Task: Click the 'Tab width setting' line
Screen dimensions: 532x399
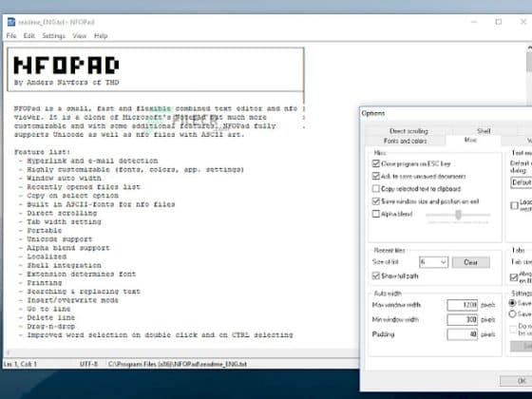Action: [65, 221]
